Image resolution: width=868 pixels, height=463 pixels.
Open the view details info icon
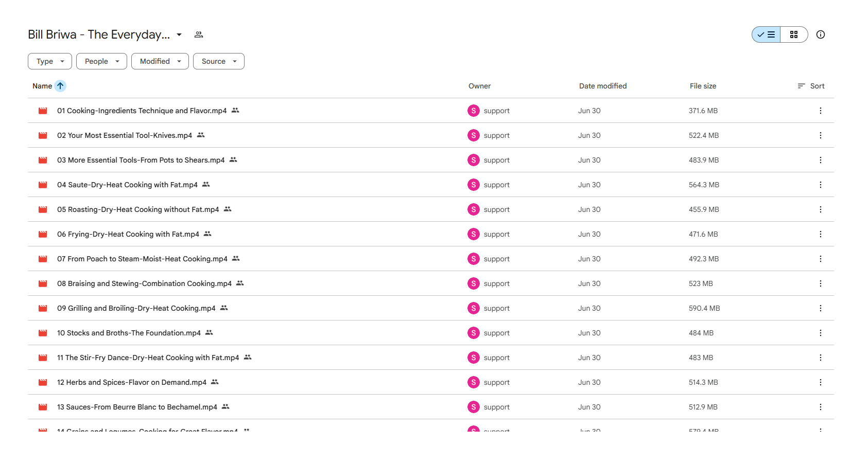click(x=821, y=34)
